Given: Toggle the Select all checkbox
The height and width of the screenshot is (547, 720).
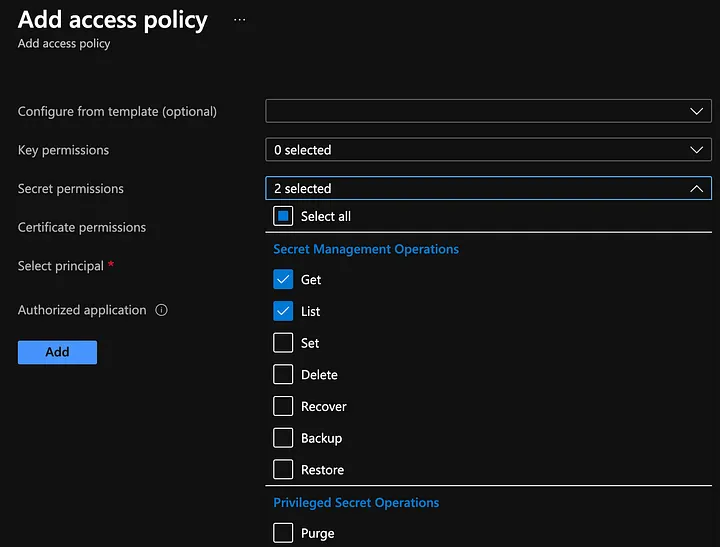Looking at the screenshot, I should tap(283, 216).
